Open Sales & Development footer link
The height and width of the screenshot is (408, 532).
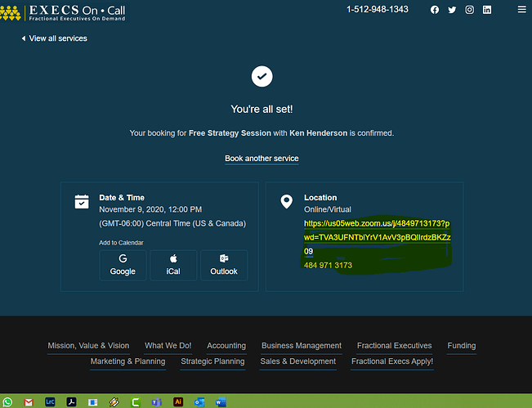pos(298,361)
